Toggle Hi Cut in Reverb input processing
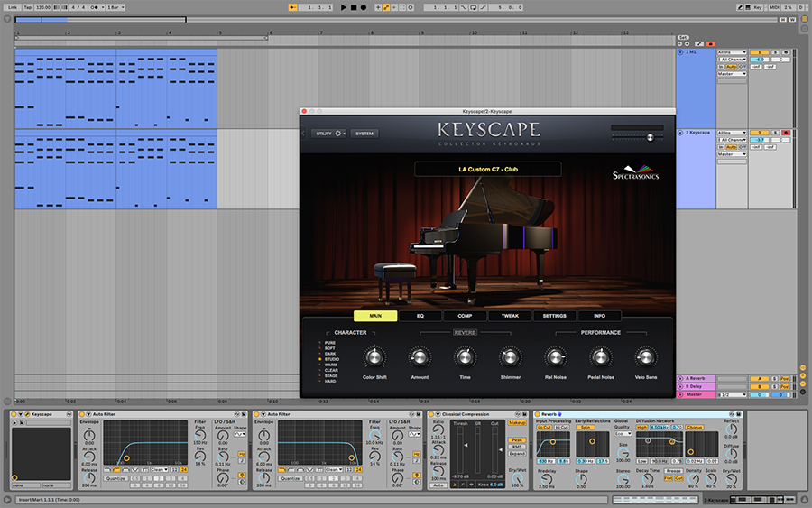This screenshot has width=812, height=508. (x=562, y=427)
